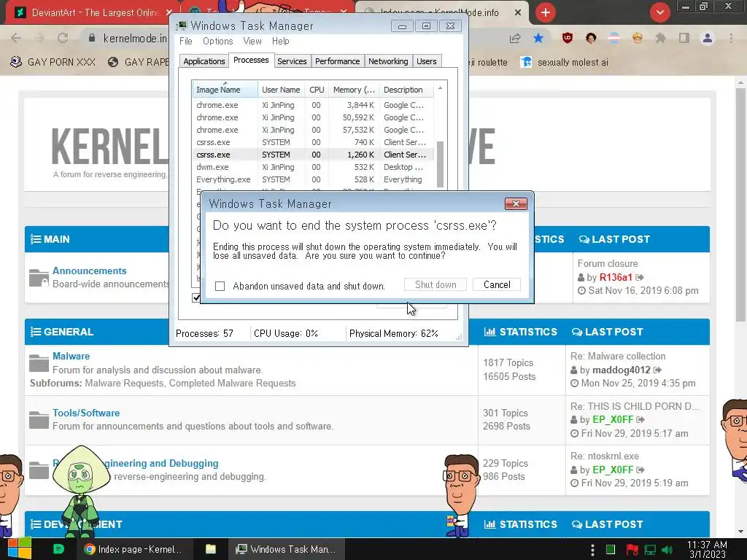Open a new tab with the plus button

[546, 12]
